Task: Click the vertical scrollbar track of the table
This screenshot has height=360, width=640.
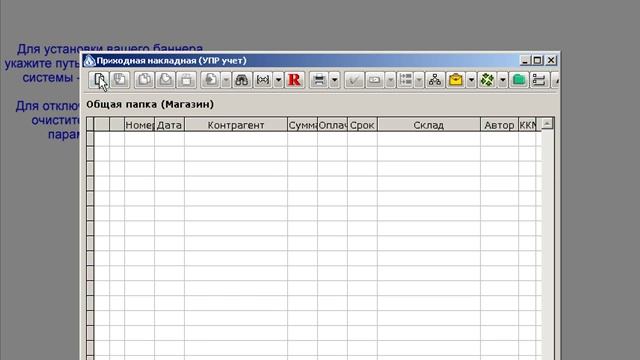Action: pos(547,245)
